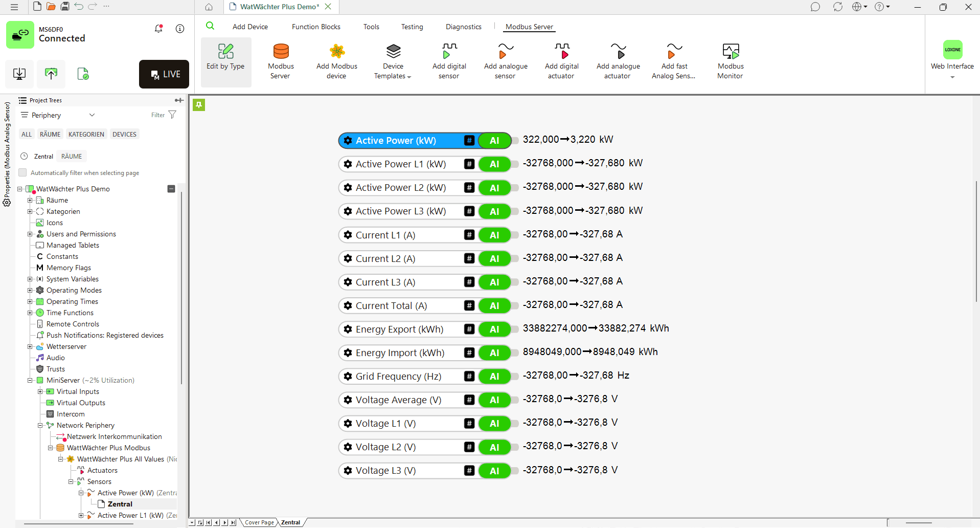Collapse MiniServer tree node

30,380
